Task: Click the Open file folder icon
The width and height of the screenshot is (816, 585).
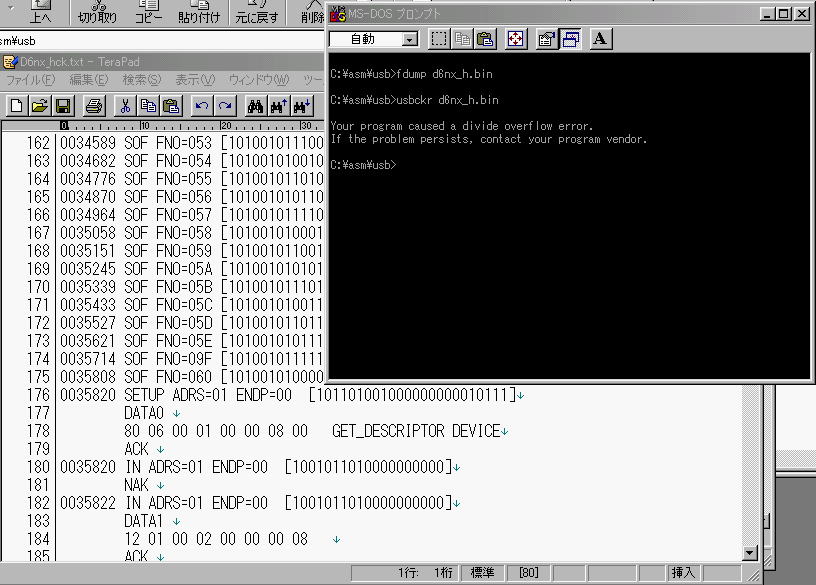Action: [x=40, y=106]
